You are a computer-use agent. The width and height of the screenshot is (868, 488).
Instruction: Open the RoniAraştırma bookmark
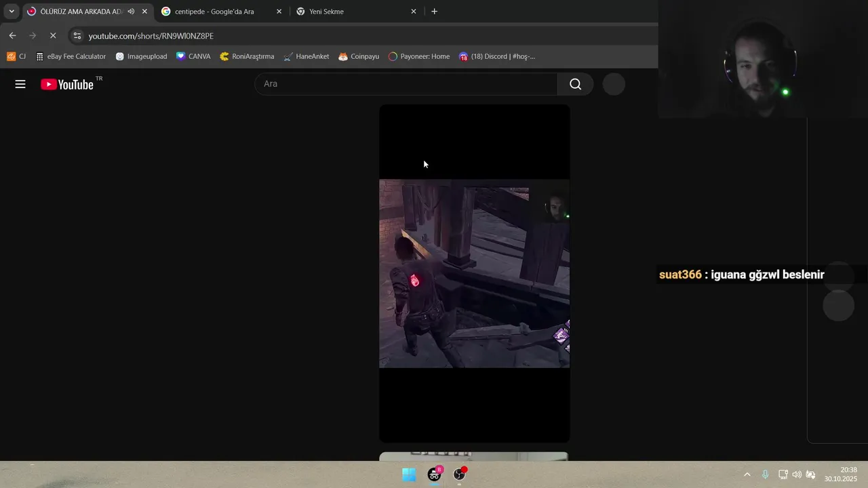[247, 56]
